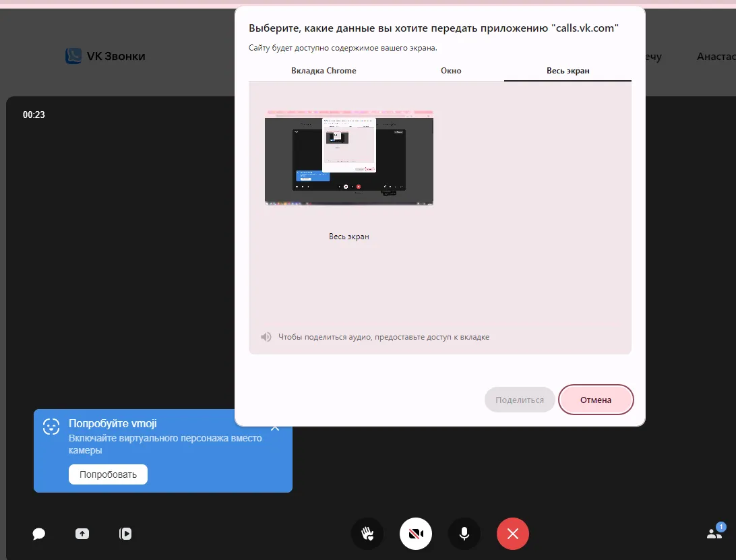This screenshot has height=560, width=736.
Task: Click the Сайту будет доступно subtitle text
Action: point(342,48)
